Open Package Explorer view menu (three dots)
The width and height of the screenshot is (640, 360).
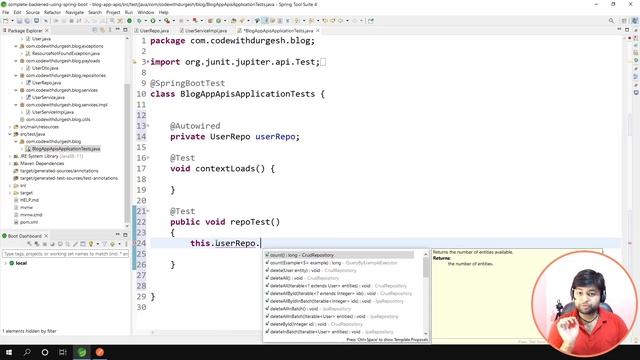pyautogui.click(x=110, y=30)
